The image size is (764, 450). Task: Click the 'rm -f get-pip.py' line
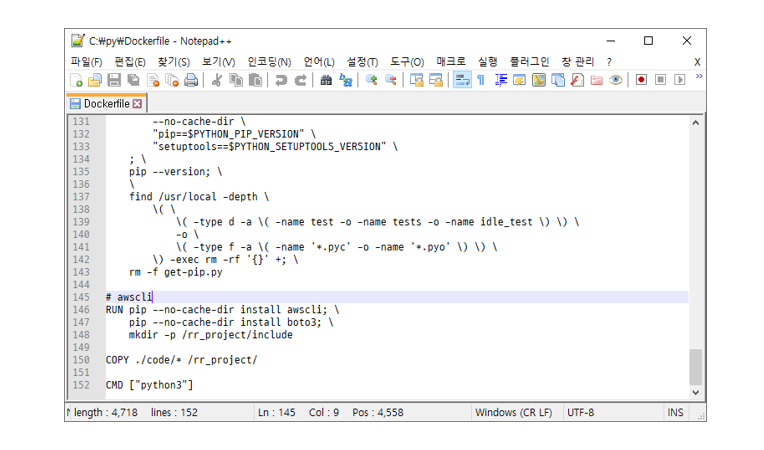click(175, 272)
